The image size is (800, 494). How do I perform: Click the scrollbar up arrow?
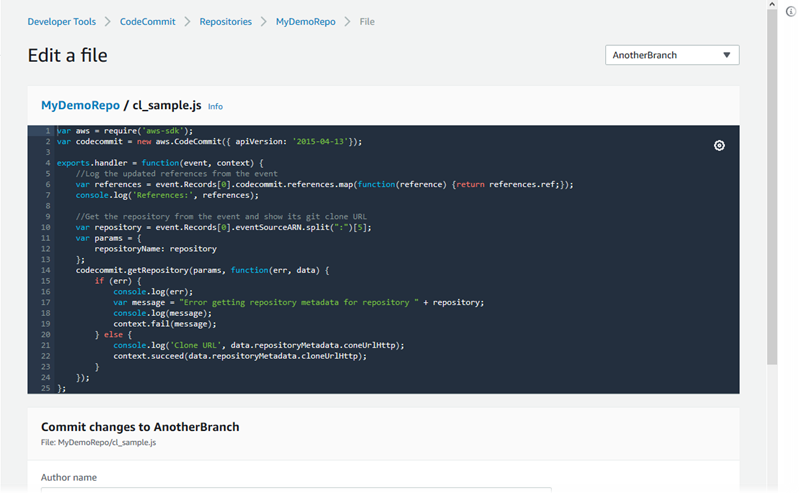(772, 5)
